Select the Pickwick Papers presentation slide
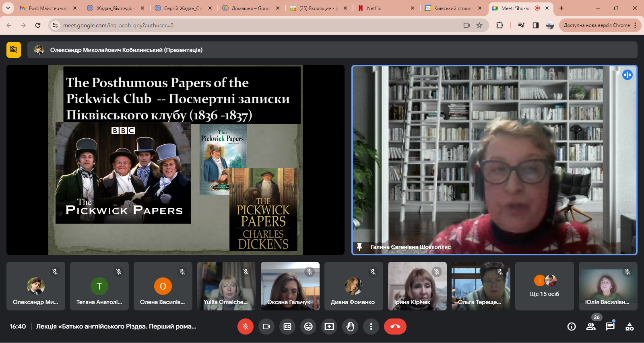Viewport: 644px width, 343px height. click(175, 160)
